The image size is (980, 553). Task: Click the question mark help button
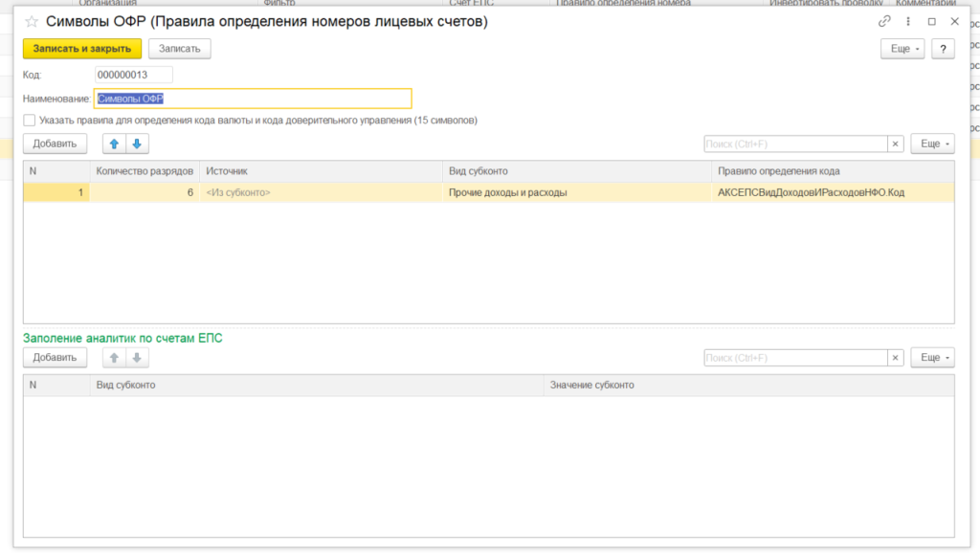coord(943,49)
